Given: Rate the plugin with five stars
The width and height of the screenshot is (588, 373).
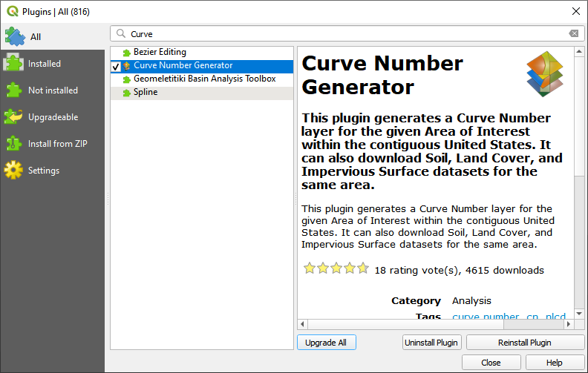Looking at the screenshot, I should [x=363, y=269].
